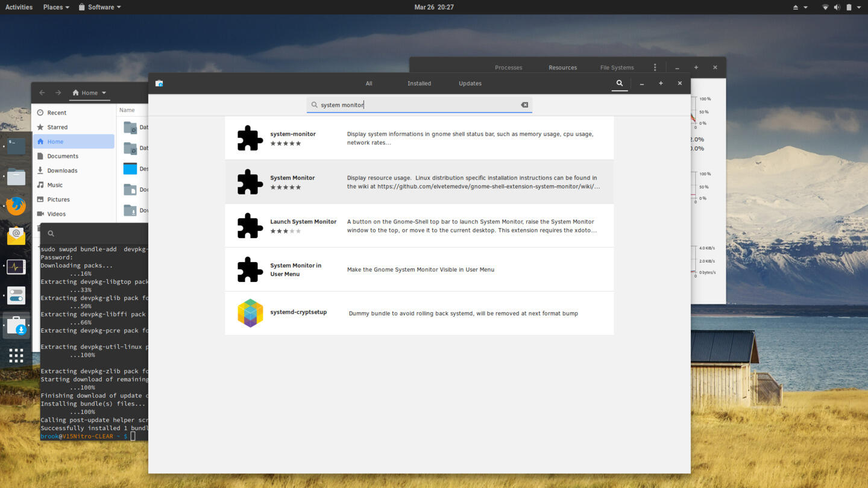This screenshot has height=488, width=868.
Task: Click forward arrow in Files window
Action: 58,93
